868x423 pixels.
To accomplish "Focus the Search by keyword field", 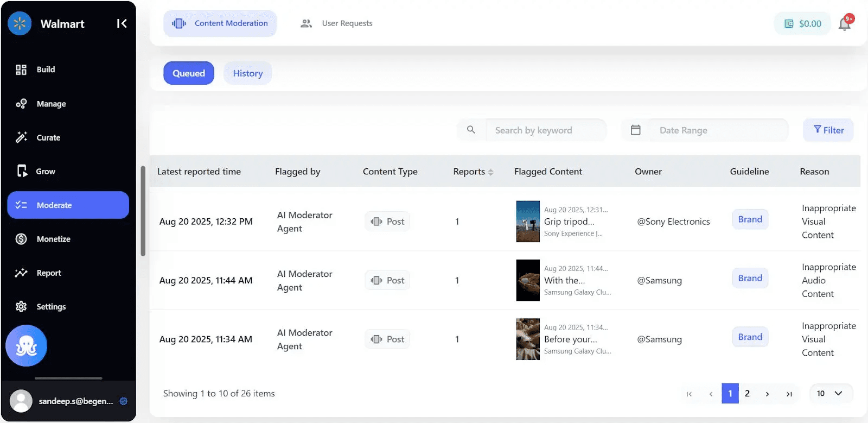I will pos(545,130).
